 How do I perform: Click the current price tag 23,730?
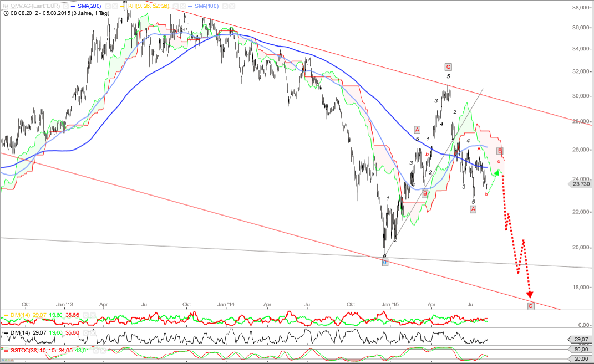click(581, 184)
